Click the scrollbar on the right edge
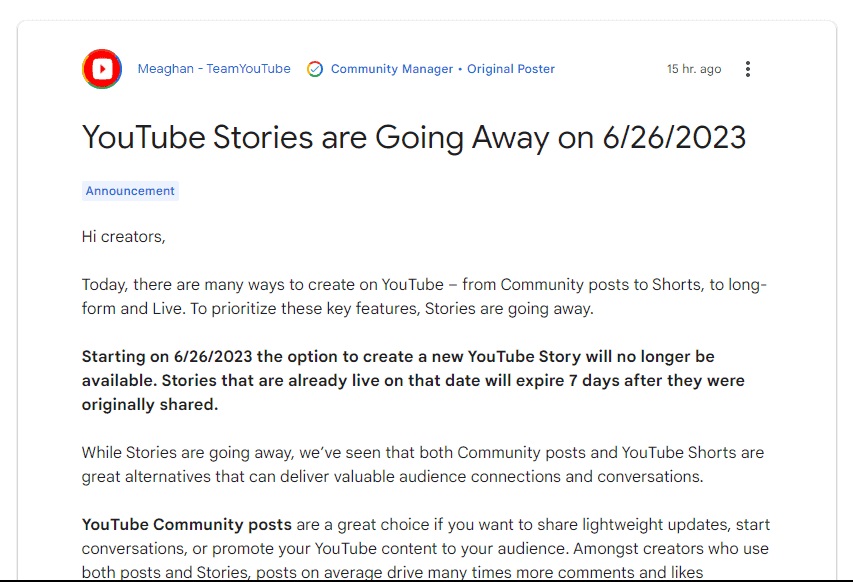This screenshot has width=853, height=582. (x=848, y=290)
